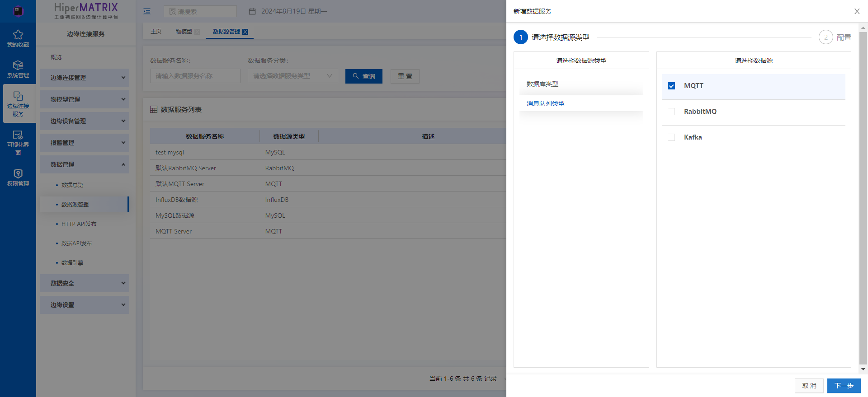Switch to the 数据源管理 tab

pyautogui.click(x=226, y=32)
